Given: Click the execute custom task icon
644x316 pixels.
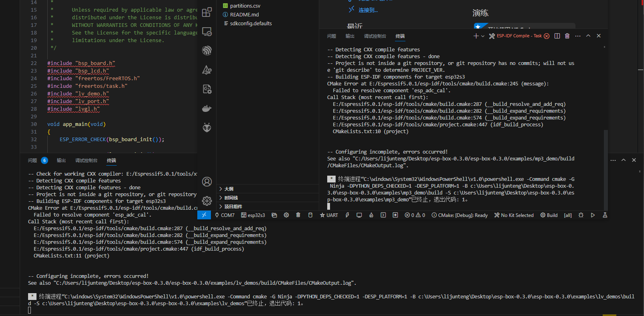Looking at the screenshot, I should point(395,215).
